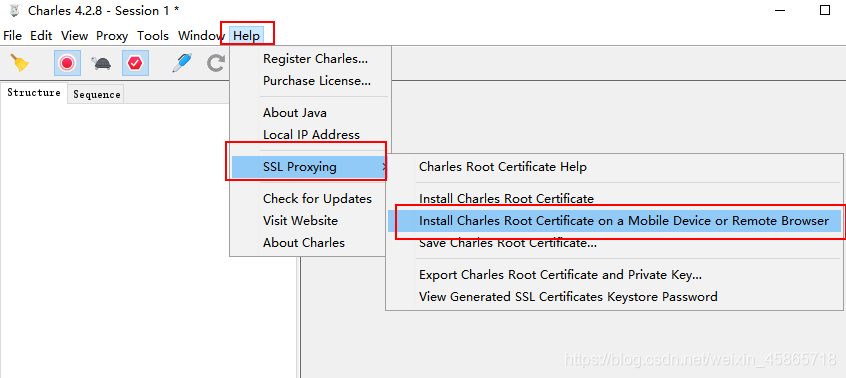Click the pen compose icon
The height and width of the screenshot is (378, 846).
(x=182, y=63)
